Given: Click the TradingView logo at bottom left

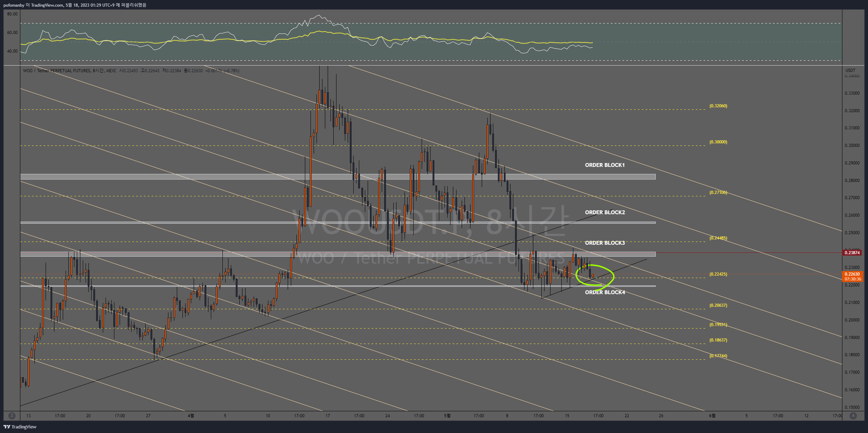Looking at the screenshot, I should click(20, 427).
